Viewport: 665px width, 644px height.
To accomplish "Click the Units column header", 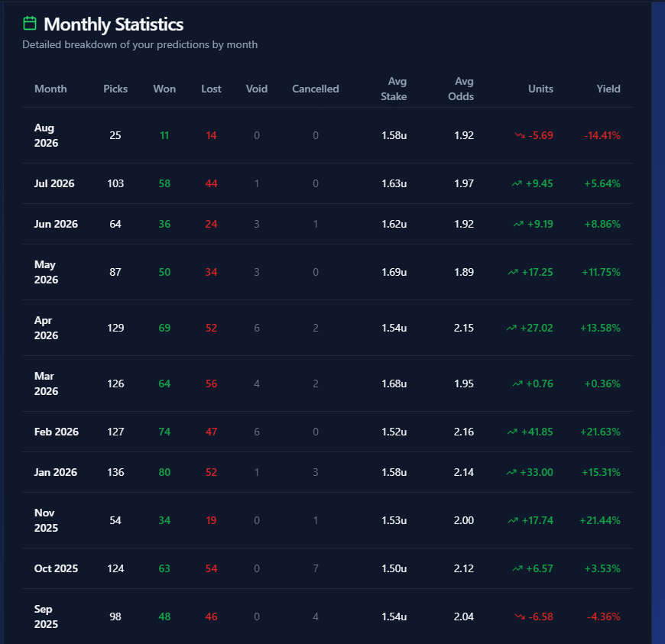I will pos(540,89).
